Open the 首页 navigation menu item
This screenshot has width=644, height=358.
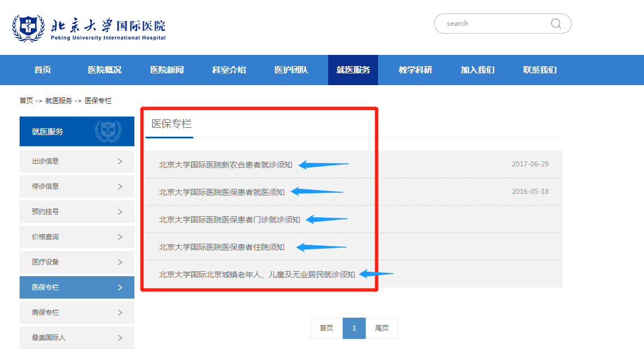[43, 70]
